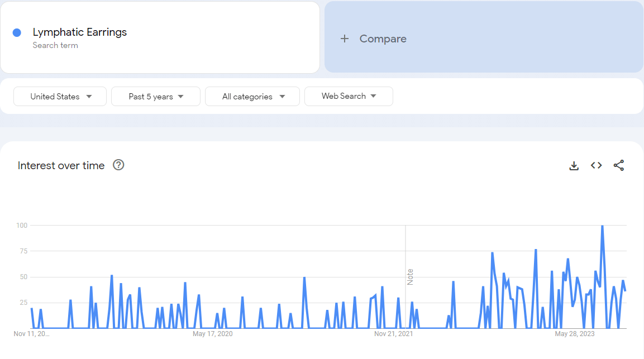Image resolution: width=644 pixels, height=359 pixels.
Task: Select the Note marker on the chart
Action: [x=410, y=277]
